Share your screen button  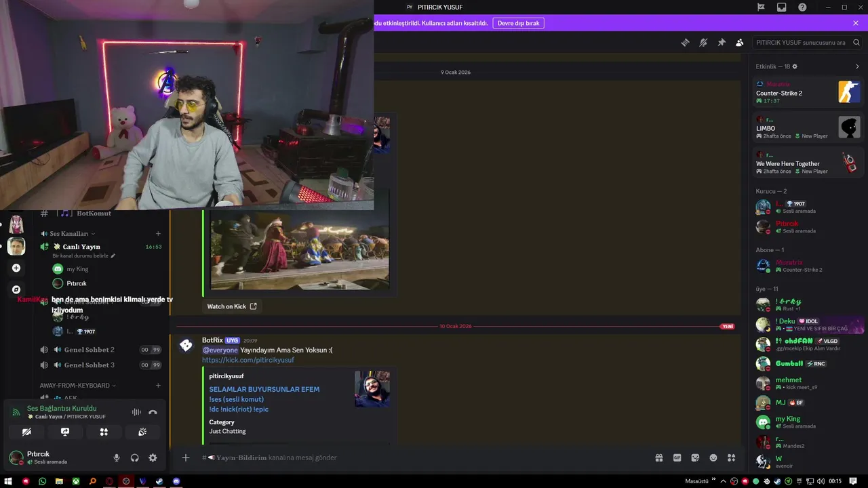pos(65,432)
